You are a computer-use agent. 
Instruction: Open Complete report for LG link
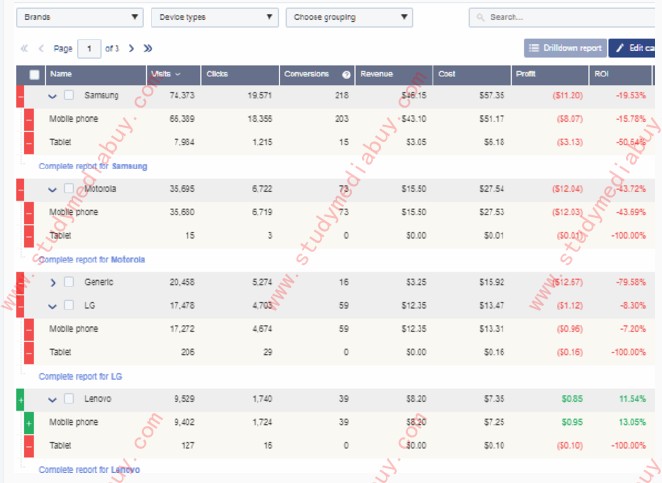tap(80, 377)
